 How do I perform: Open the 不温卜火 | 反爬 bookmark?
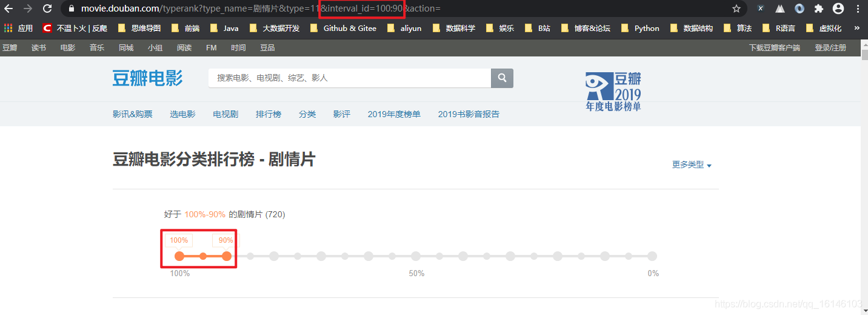point(75,28)
